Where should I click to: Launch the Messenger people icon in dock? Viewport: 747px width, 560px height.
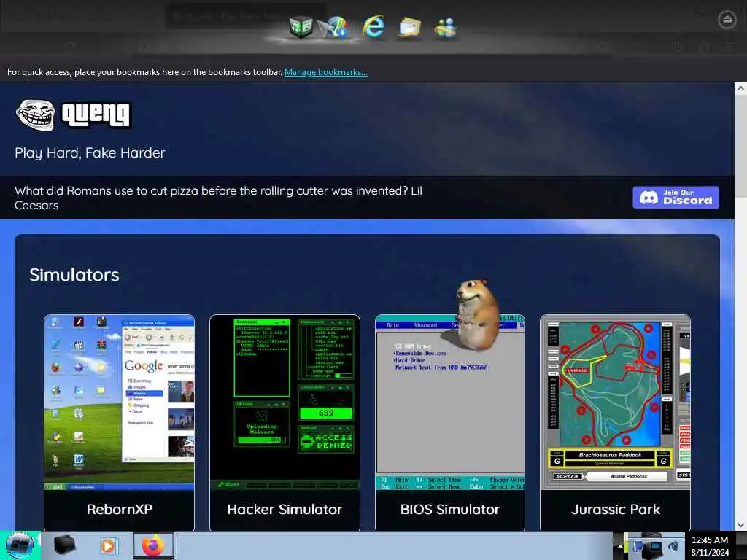pyautogui.click(x=446, y=27)
